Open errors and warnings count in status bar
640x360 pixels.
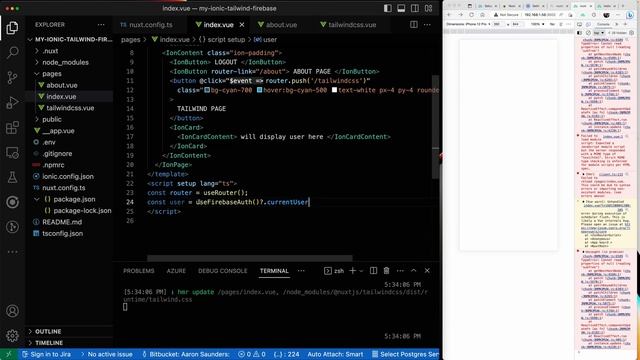click(252, 354)
